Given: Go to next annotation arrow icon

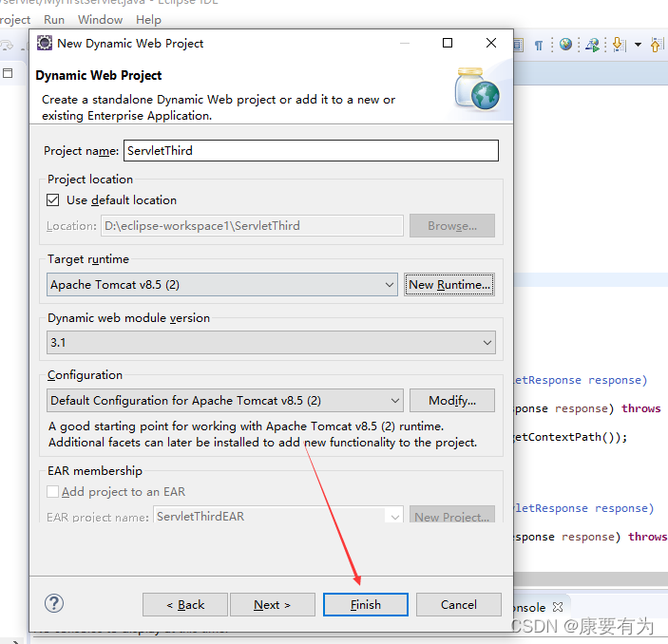Looking at the screenshot, I should [x=619, y=45].
